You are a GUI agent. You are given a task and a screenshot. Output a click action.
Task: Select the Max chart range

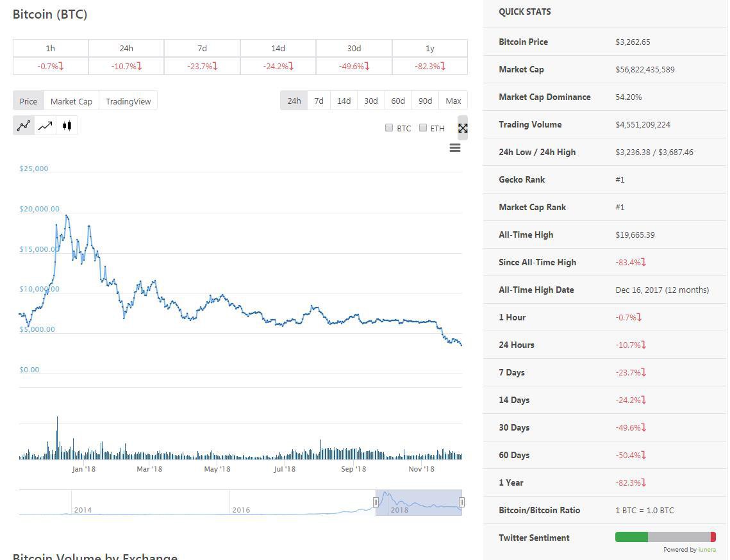pyautogui.click(x=453, y=101)
